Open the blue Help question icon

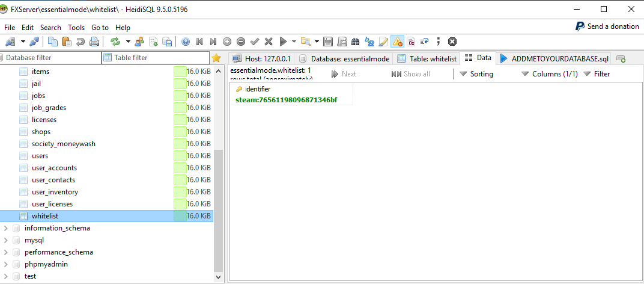[x=186, y=42]
